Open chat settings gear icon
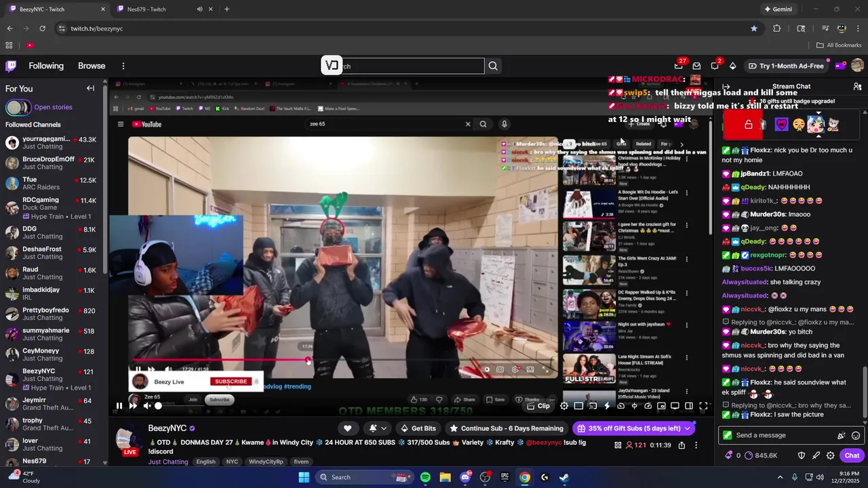The height and width of the screenshot is (488, 868). point(830,455)
